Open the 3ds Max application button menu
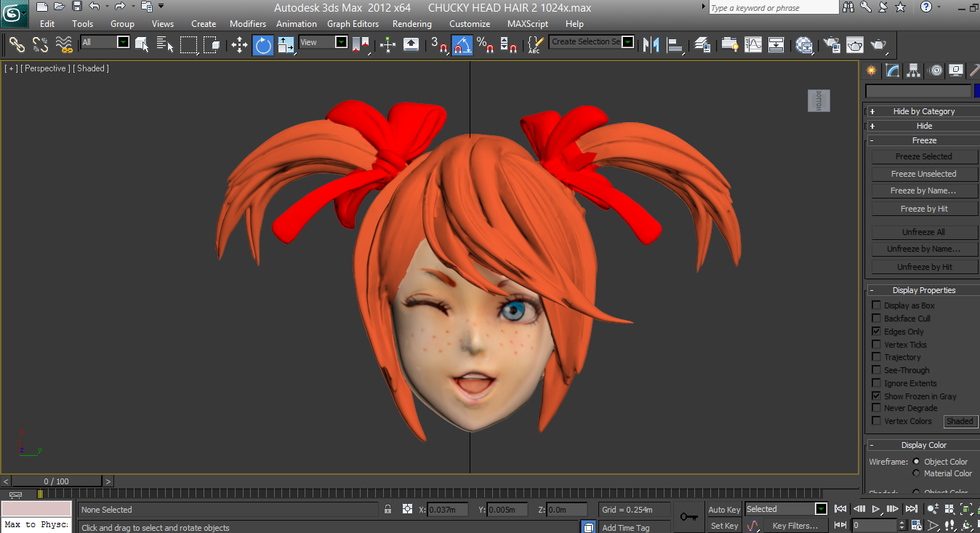980x533 pixels. [x=14, y=13]
